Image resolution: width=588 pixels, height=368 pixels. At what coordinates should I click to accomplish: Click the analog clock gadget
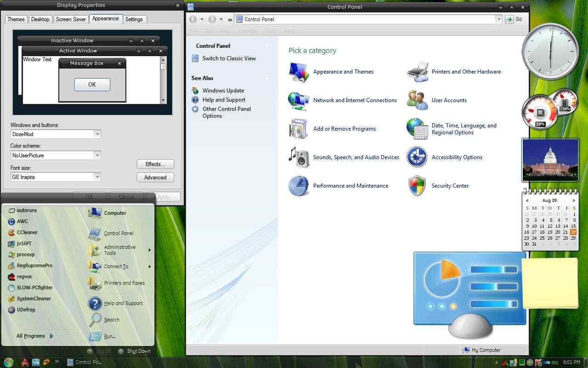point(550,51)
